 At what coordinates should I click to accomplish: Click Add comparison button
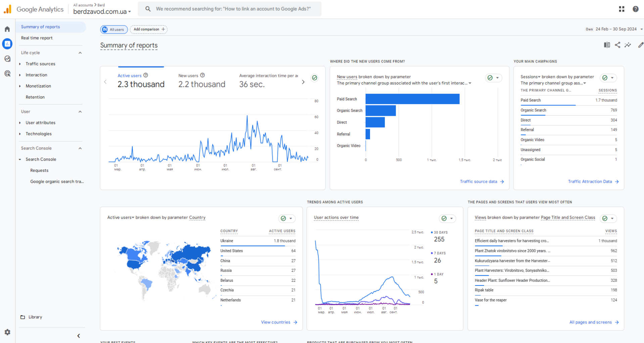pos(149,29)
